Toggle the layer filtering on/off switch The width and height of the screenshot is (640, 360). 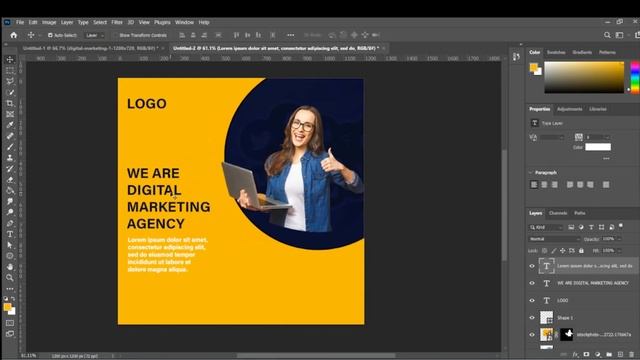621,225
